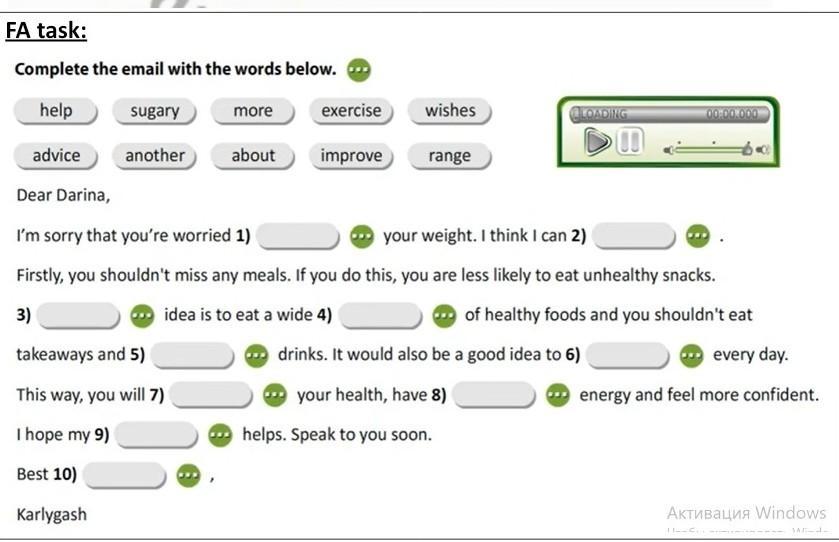Open green hint icon after blank 1
Screen dimensions: 839x542
(362, 236)
